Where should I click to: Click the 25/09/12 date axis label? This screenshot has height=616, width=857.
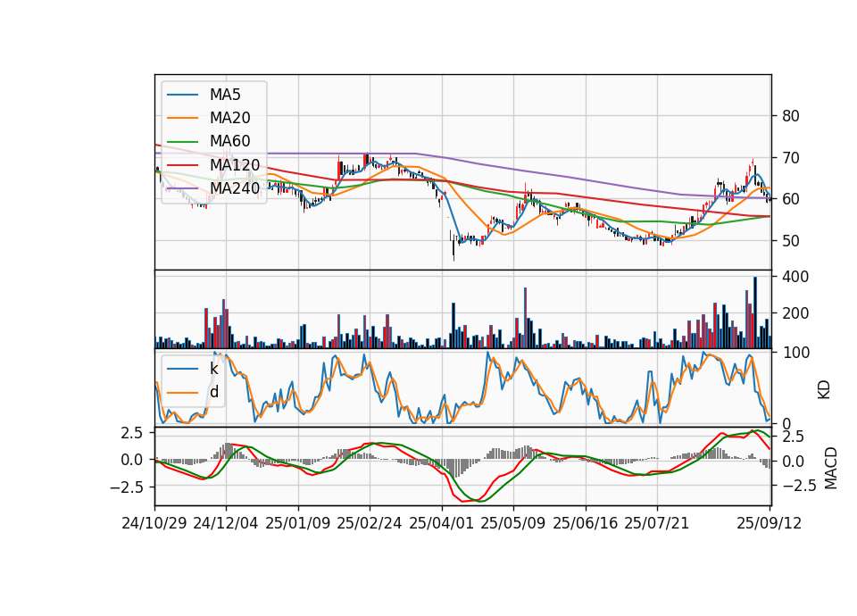[x=769, y=523]
